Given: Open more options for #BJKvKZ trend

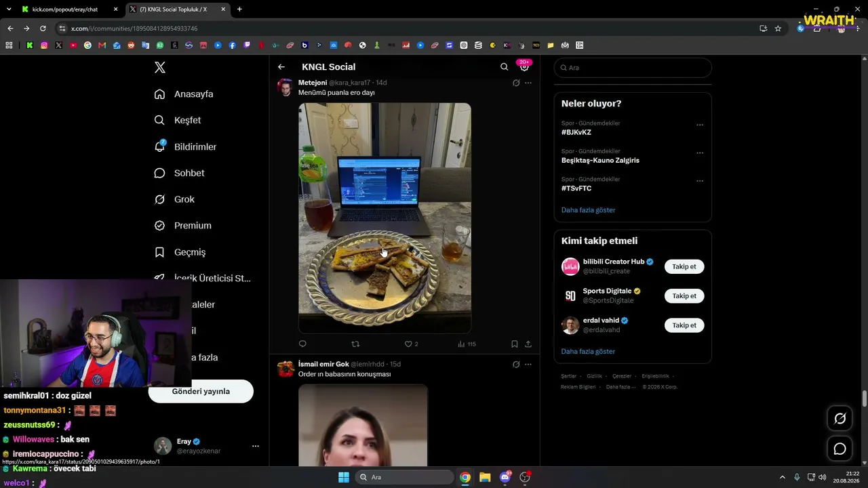Looking at the screenshot, I should pos(700,125).
